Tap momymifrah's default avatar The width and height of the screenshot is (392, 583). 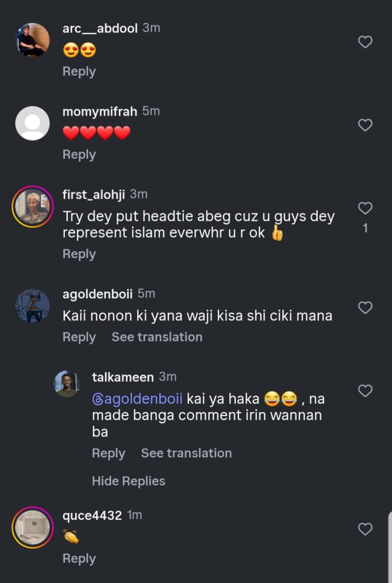(x=32, y=123)
